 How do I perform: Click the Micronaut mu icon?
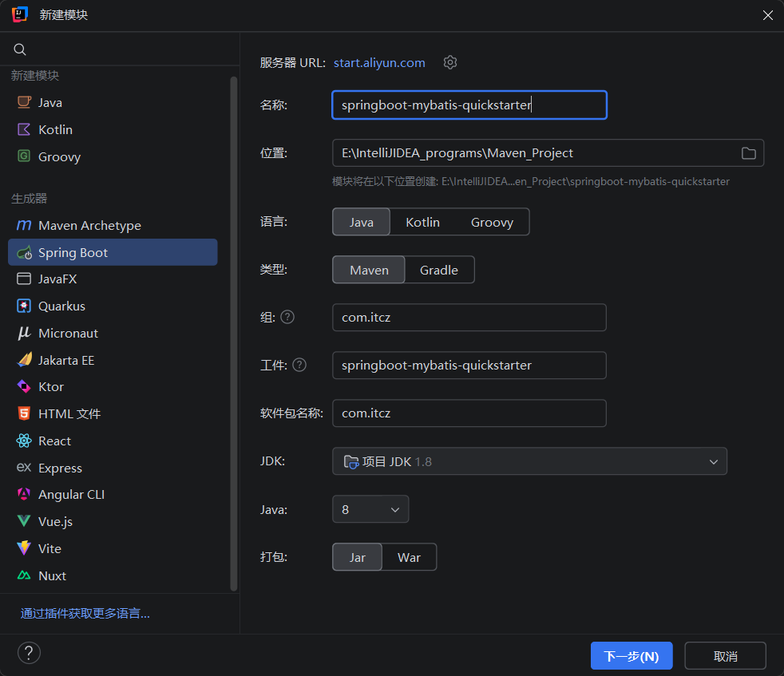(24, 333)
